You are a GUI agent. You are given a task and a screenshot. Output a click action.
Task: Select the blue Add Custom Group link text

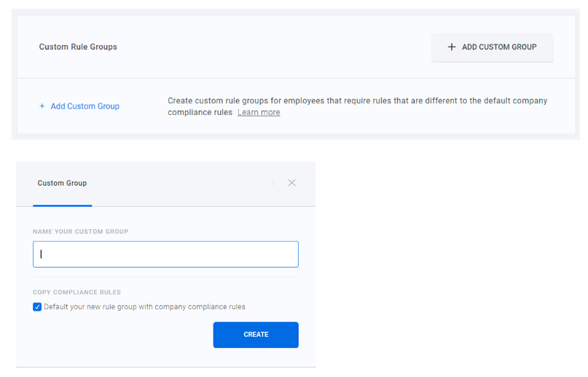[x=85, y=106]
